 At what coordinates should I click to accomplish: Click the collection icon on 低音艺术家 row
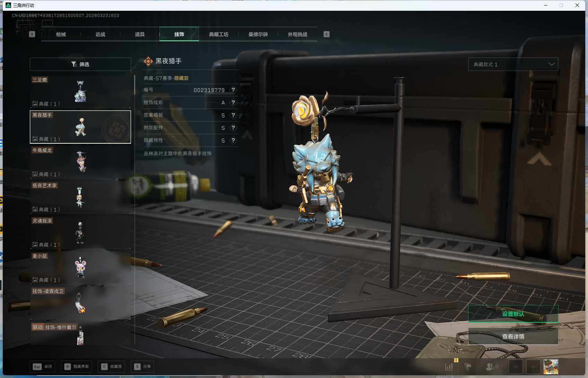coord(35,209)
